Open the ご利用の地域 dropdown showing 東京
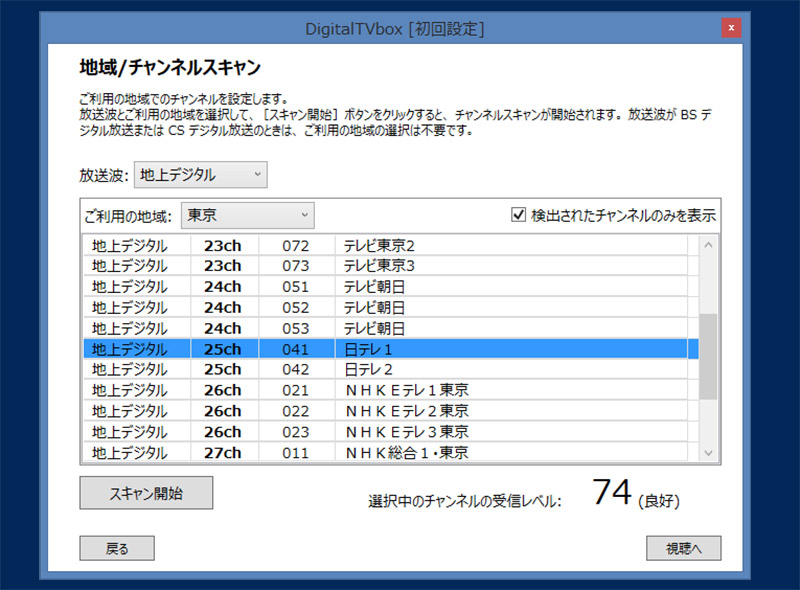The width and height of the screenshot is (800, 590). pyautogui.click(x=248, y=215)
